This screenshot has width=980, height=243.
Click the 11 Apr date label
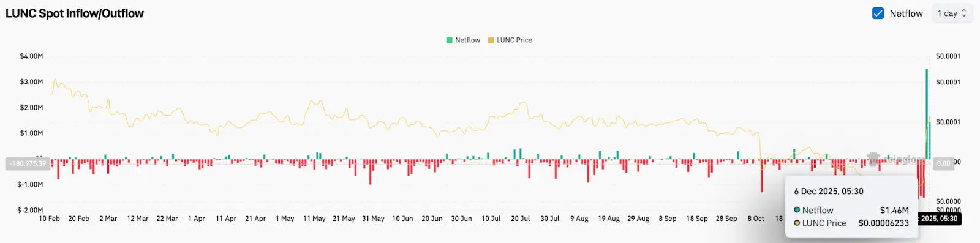pos(226,219)
